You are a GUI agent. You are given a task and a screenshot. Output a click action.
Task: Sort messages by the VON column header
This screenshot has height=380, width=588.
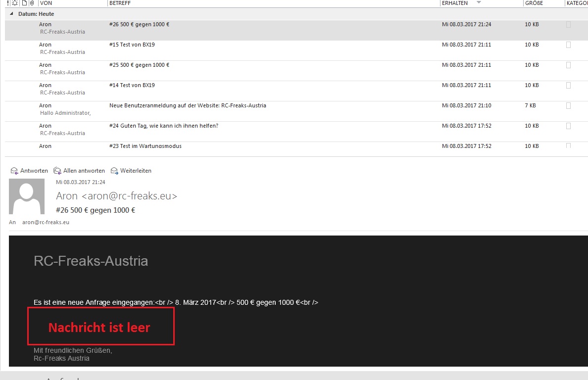click(x=46, y=3)
